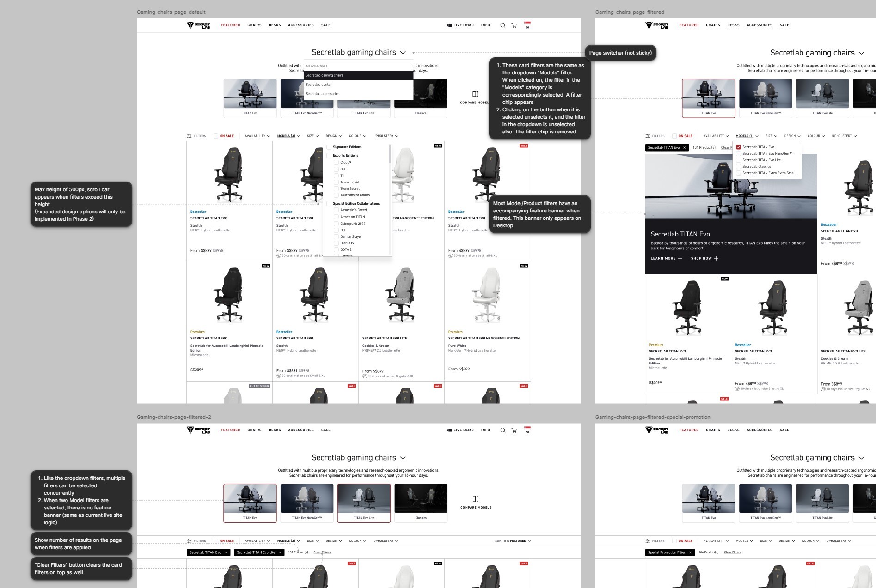Open CHAIRS nav item in Gaming-chairs-page-default frame
876x588 pixels.
click(x=254, y=25)
